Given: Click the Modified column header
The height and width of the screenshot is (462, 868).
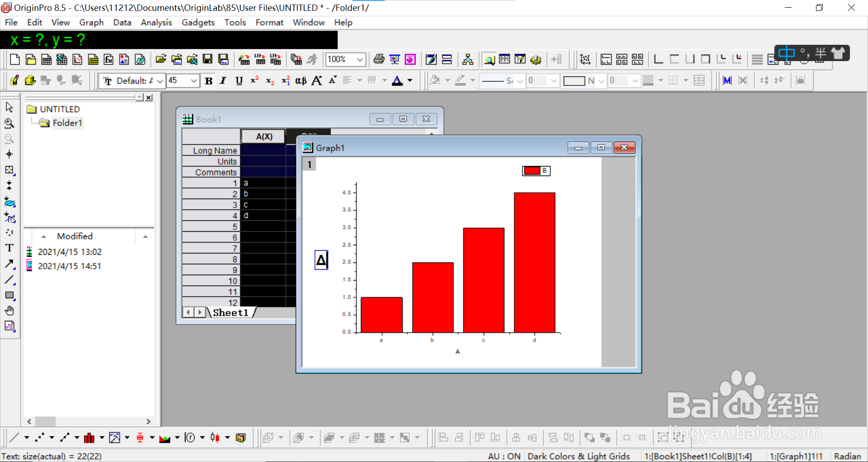Looking at the screenshot, I should coord(75,236).
